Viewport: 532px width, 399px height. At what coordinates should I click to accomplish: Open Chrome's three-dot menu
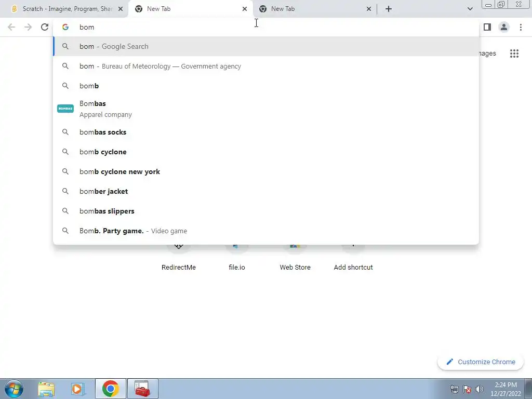coord(521,27)
